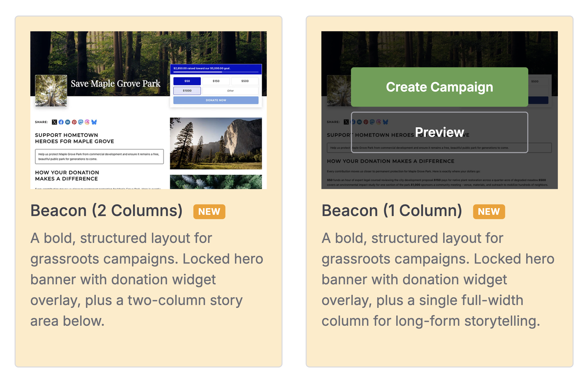
Task: Click the mountain cliff photo in the 2 Columns preview
Action: (216, 143)
